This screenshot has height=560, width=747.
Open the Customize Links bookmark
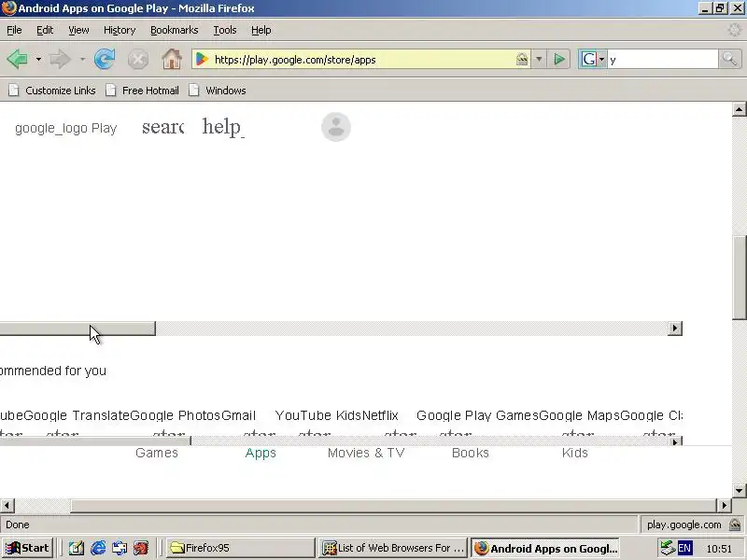[x=52, y=91]
